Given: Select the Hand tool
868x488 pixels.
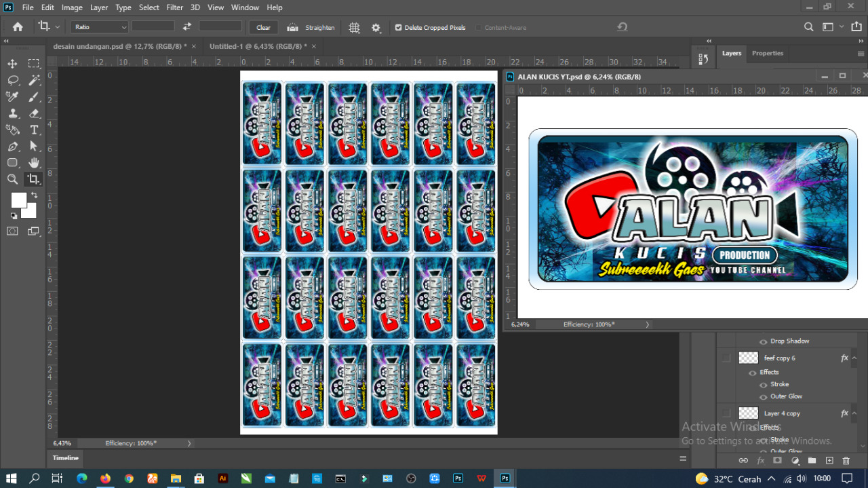Looking at the screenshot, I should pos(34,162).
